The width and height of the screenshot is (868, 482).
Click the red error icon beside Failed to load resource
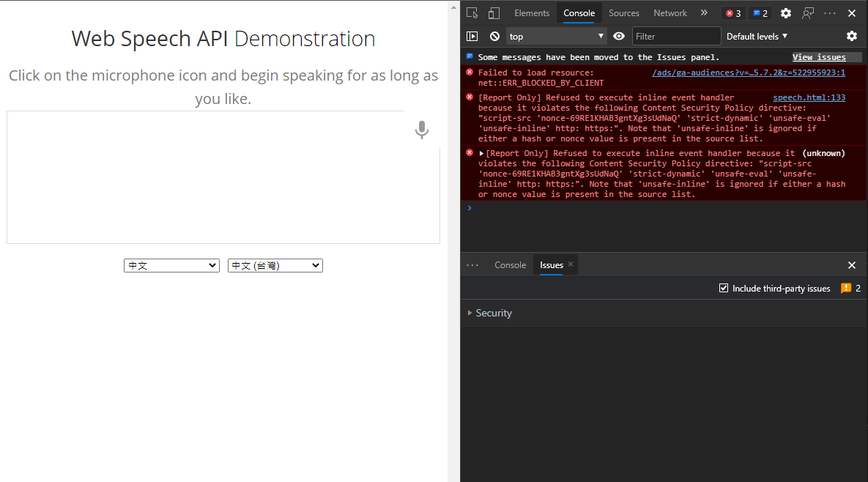pos(470,72)
